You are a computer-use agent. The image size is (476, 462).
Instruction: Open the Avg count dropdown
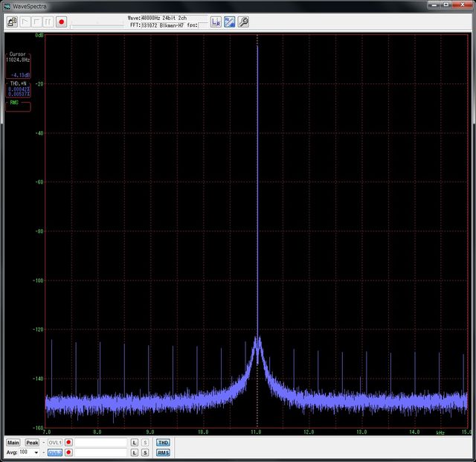pyautogui.click(x=36, y=452)
